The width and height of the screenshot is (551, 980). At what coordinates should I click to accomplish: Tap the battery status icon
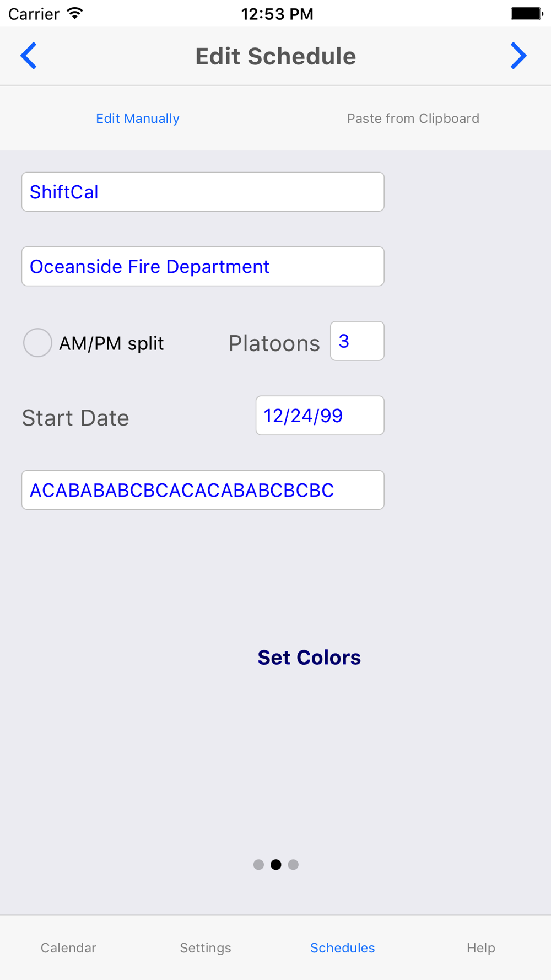[x=526, y=13]
